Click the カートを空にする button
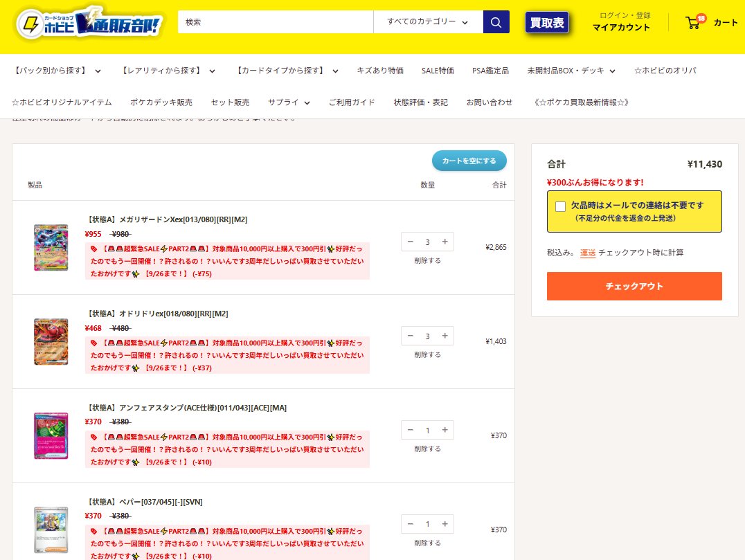 tap(469, 161)
